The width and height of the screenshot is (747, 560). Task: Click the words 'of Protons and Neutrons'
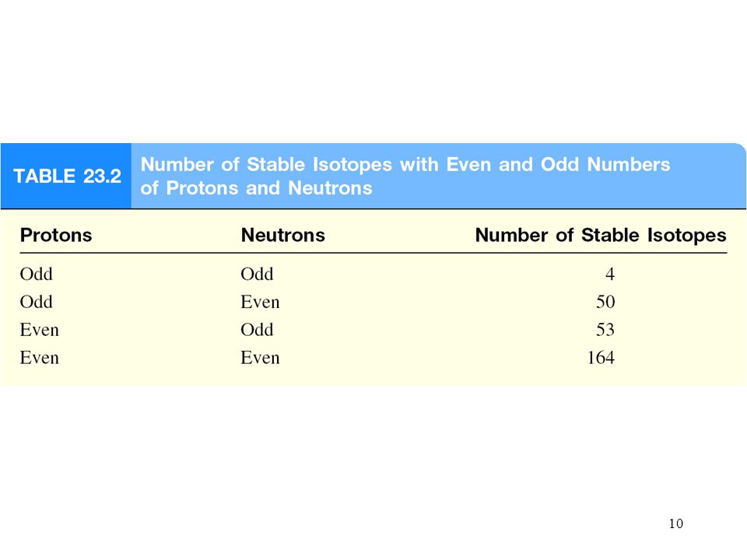tap(256, 188)
